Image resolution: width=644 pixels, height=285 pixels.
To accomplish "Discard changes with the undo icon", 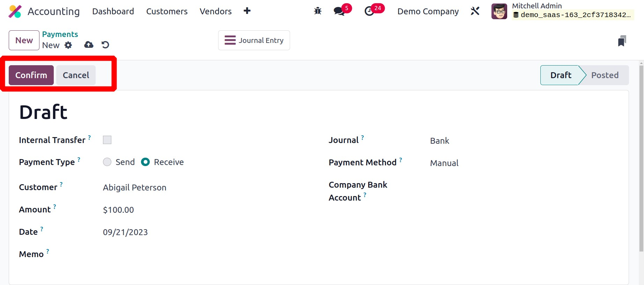I will tap(105, 45).
